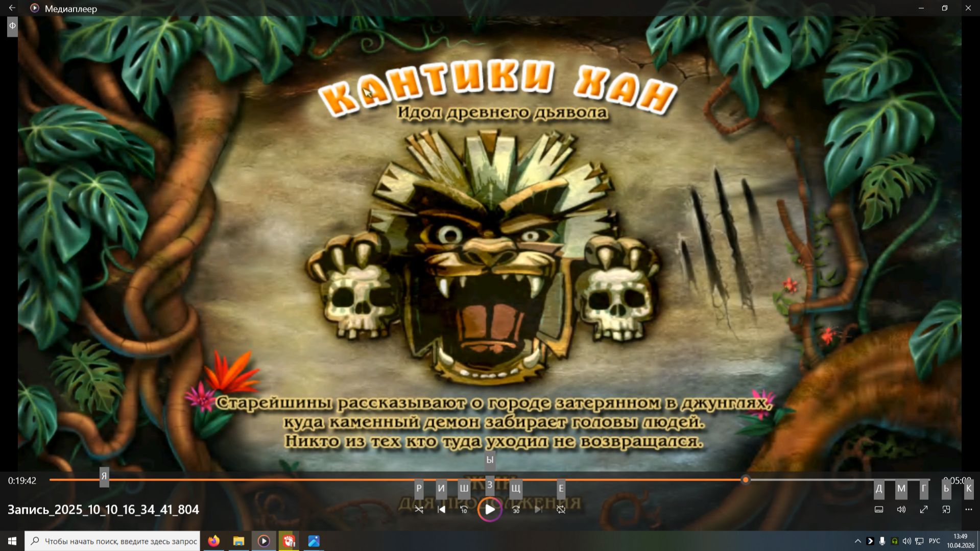This screenshot has width=980, height=551.
Task: Open Firefox from the taskbar
Action: coord(213,541)
